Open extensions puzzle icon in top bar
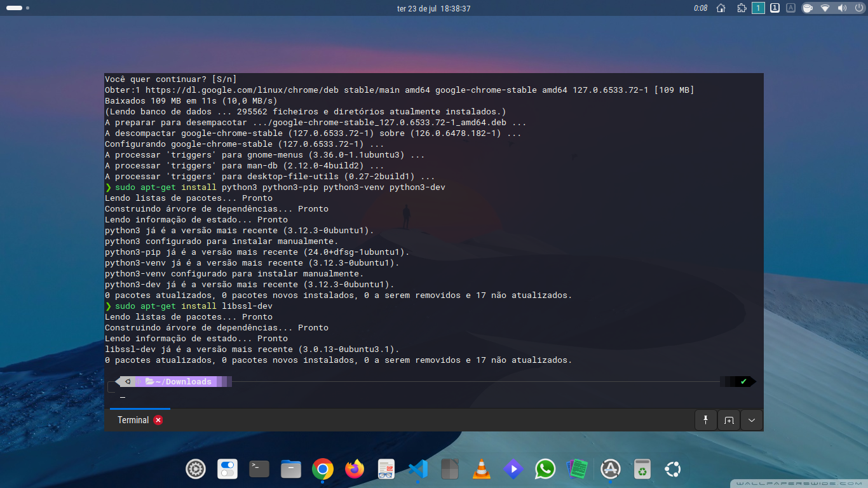 coord(742,8)
